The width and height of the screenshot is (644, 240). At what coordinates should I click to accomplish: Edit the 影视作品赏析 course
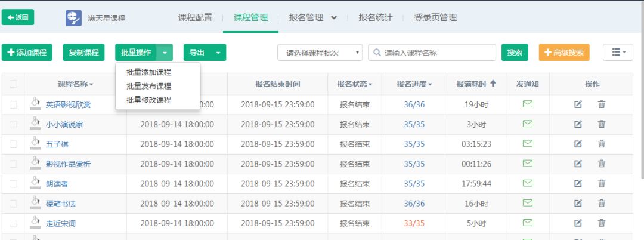[x=578, y=164]
